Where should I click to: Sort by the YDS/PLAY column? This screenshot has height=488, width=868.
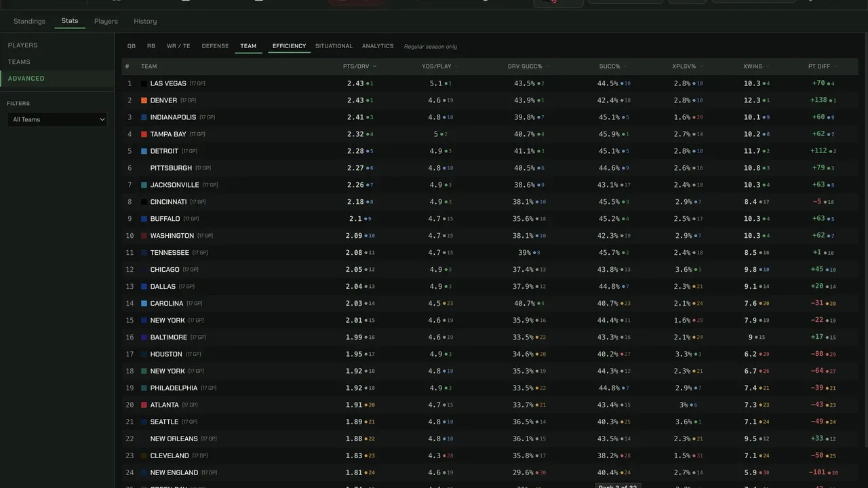[x=440, y=66]
